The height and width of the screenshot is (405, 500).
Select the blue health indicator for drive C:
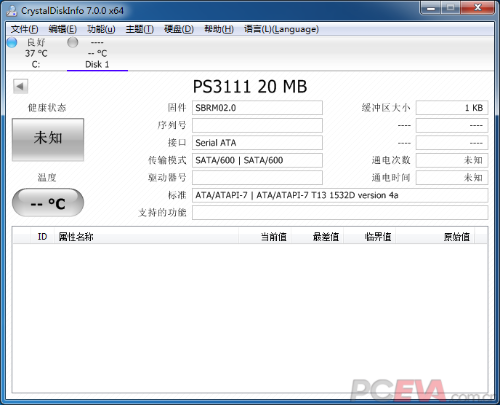pyautogui.click(x=12, y=43)
